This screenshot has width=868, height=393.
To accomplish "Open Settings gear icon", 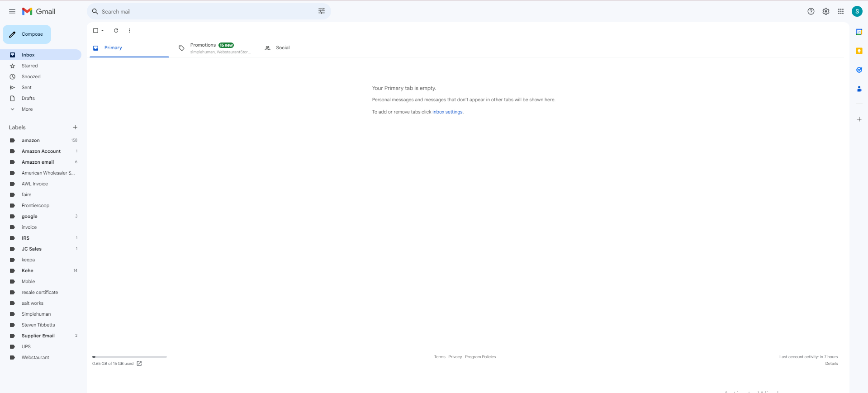I will 826,11.
